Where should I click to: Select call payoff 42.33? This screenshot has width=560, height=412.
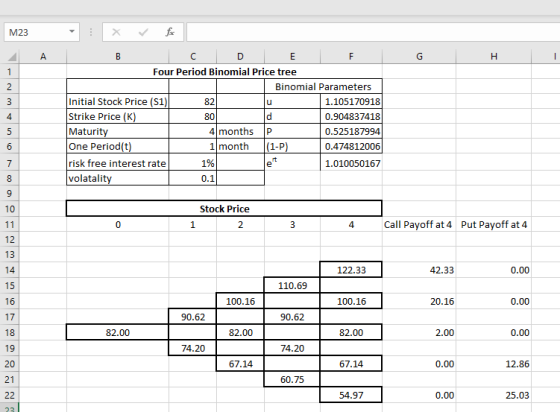tap(419, 270)
